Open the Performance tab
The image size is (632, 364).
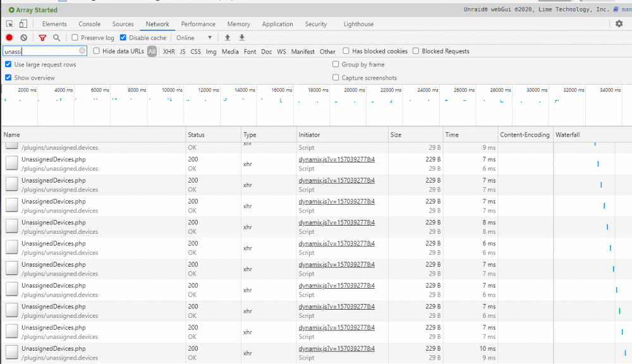pos(198,24)
